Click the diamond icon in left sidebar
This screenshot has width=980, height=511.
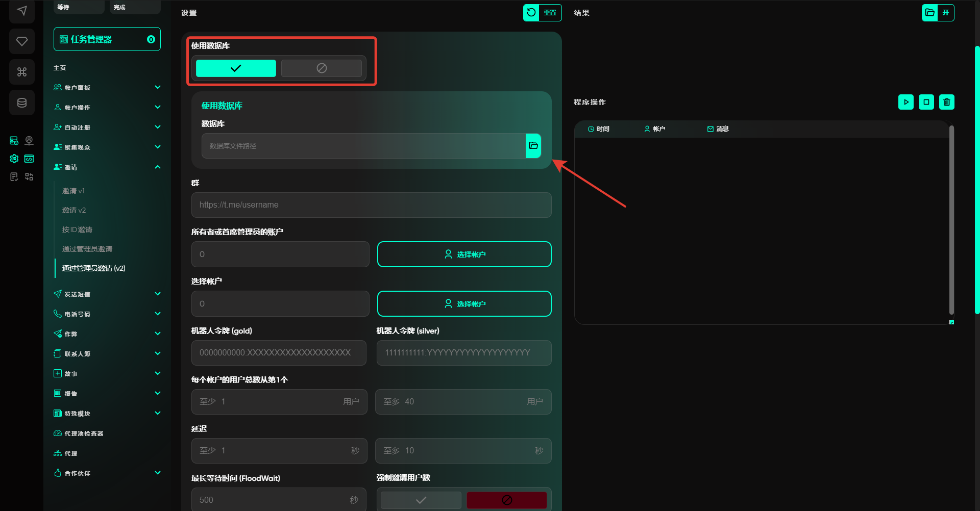[22, 41]
